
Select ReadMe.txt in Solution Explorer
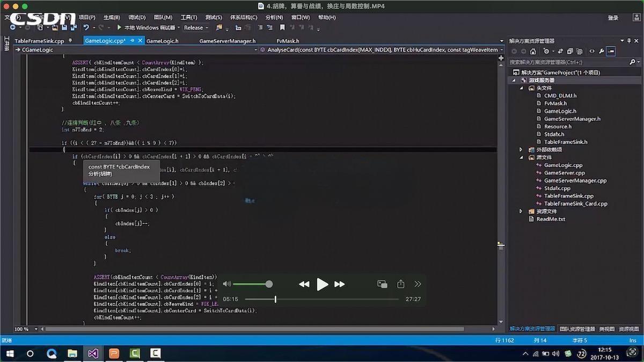tap(551, 219)
